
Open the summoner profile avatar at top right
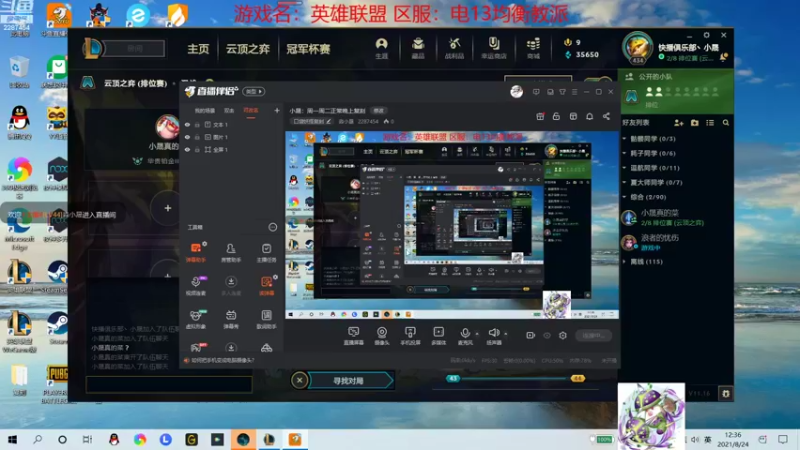[637, 48]
